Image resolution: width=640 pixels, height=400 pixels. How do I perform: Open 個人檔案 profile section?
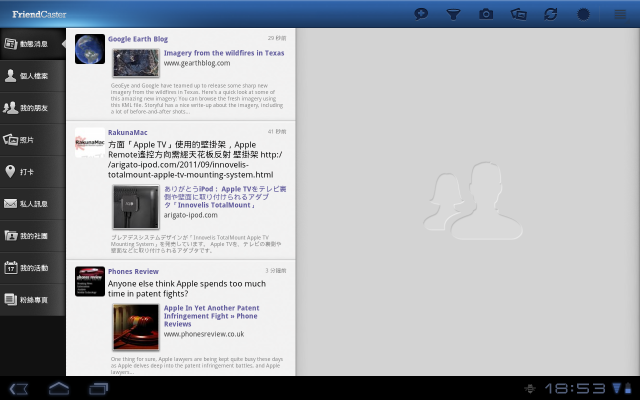33,76
